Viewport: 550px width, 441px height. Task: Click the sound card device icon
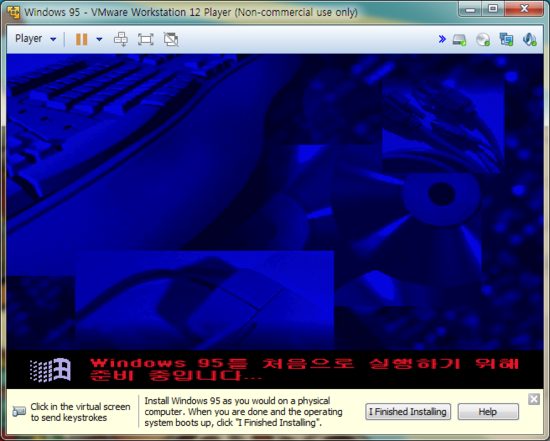click(530, 40)
